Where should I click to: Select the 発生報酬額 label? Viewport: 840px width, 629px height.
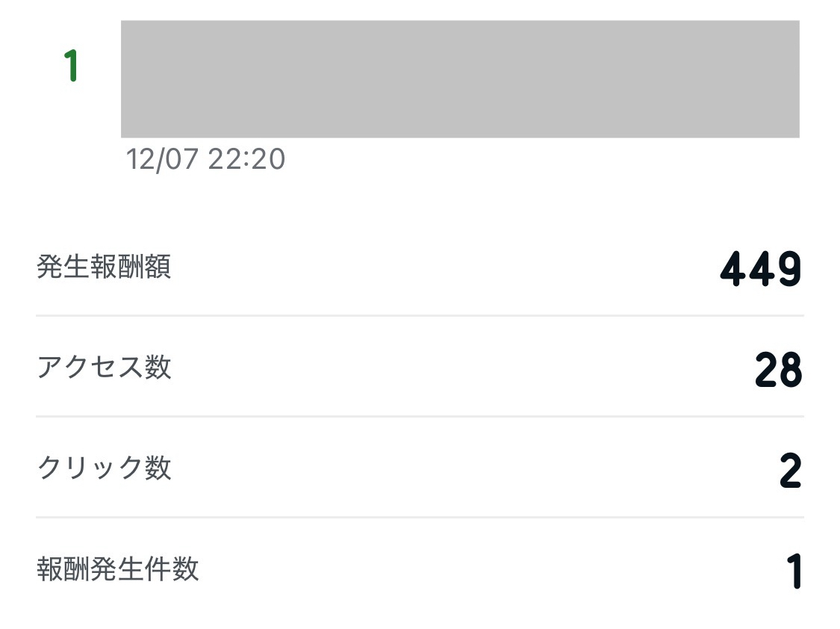coord(104,267)
